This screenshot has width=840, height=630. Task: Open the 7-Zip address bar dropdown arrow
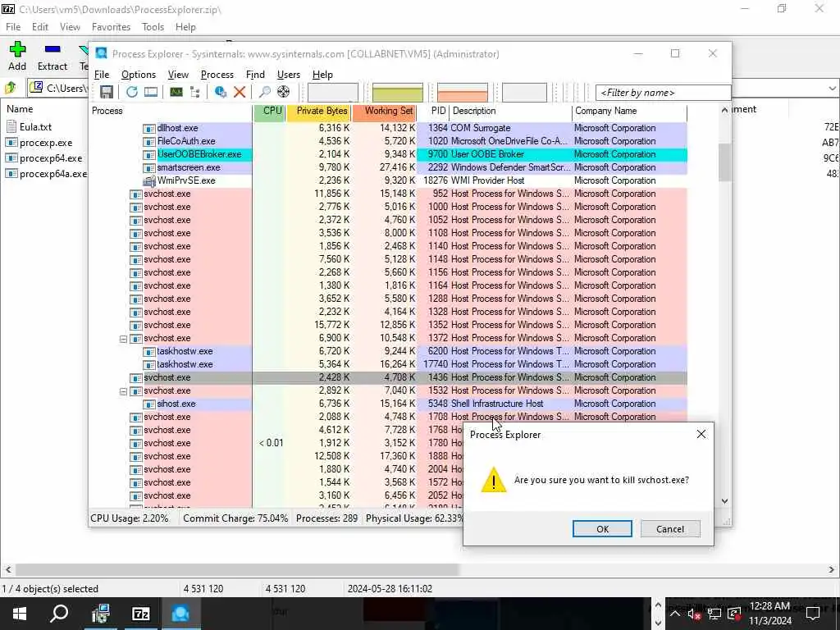[832, 89]
